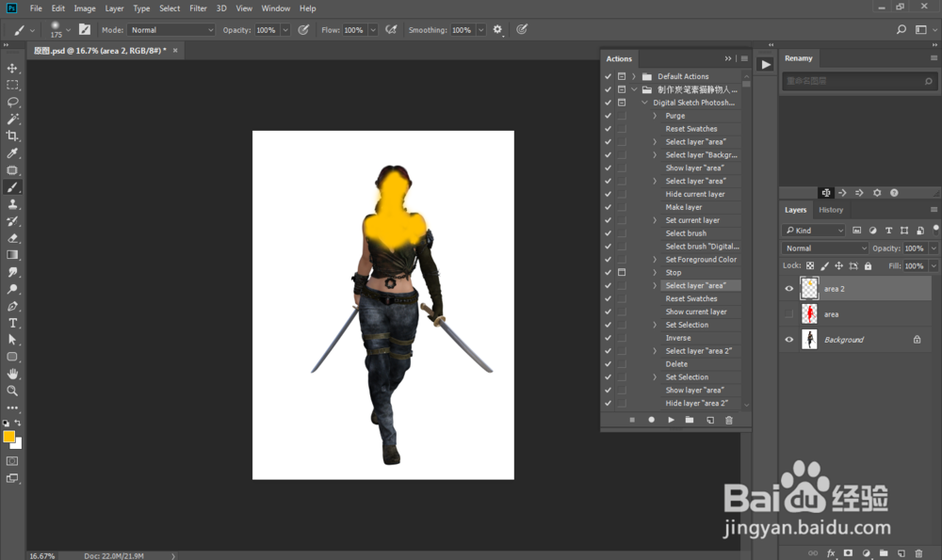The image size is (942, 560).
Task: Activate the Zoom tool
Action: click(12, 390)
